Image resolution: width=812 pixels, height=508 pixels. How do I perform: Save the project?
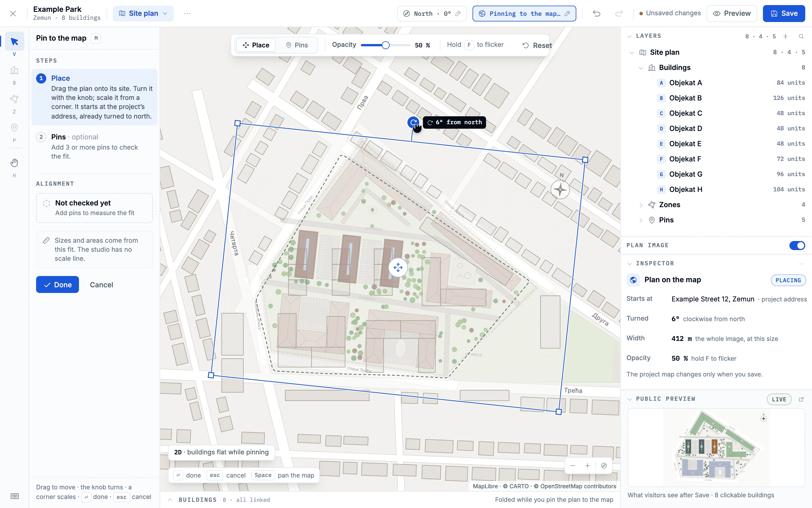tap(784, 14)
